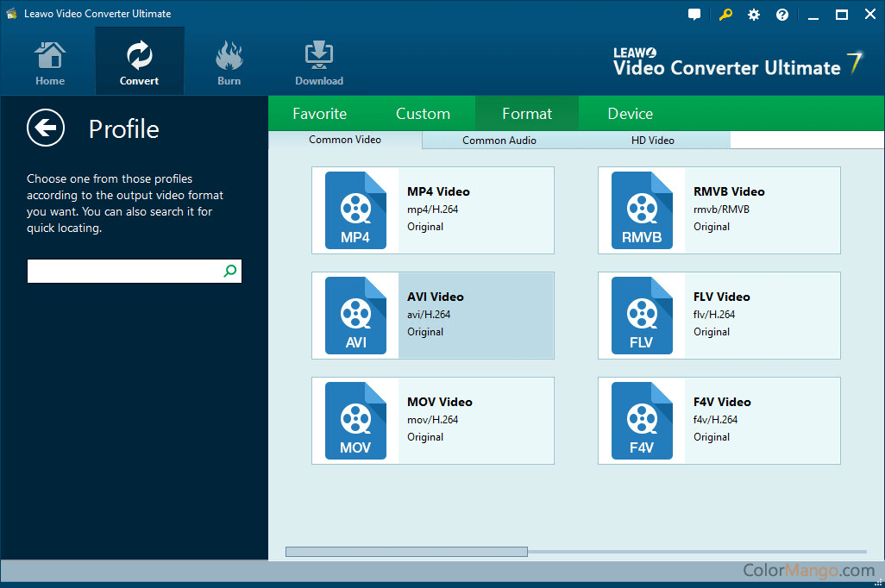The height and width of the screenshot is (588, 885).
Task: Open the help question mark icon
Action: [x=782, y=15]
